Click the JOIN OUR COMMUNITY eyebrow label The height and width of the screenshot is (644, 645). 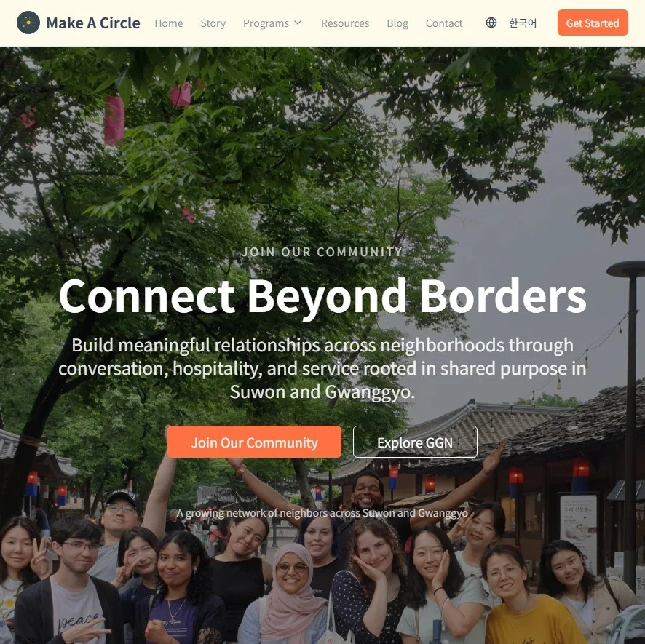322,252
